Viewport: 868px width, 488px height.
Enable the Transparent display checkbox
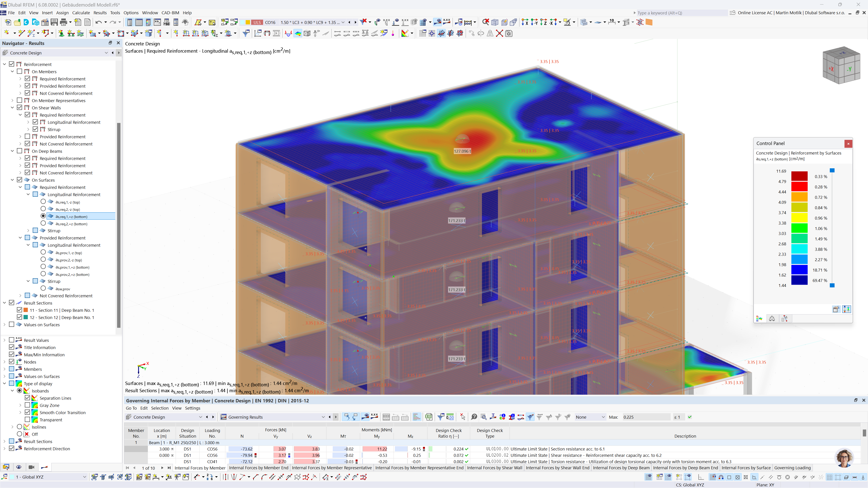pos(28,420)
